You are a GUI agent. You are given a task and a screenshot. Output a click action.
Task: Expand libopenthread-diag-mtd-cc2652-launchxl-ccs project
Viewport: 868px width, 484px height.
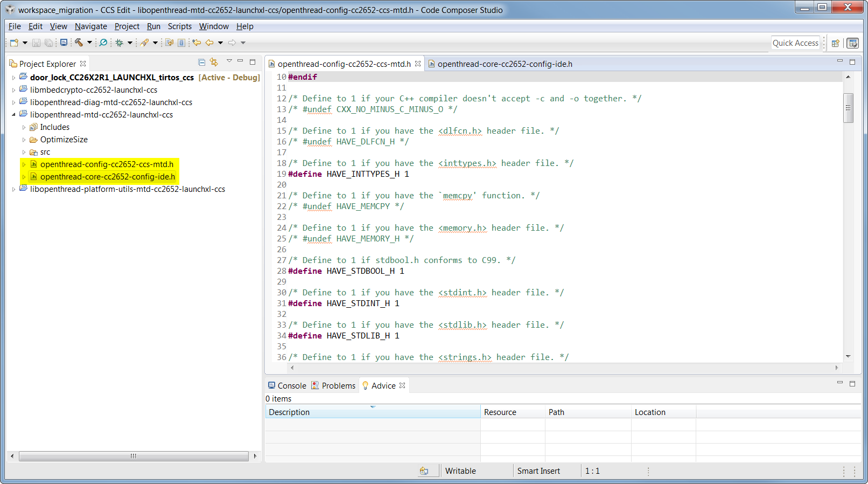click(x=13, y=102)
